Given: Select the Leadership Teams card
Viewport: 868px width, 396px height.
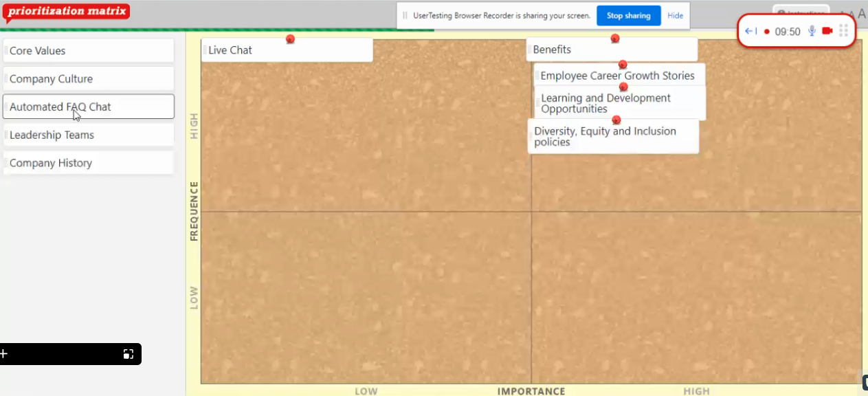Looking at the screenshot, I should (x=89, y=135).
